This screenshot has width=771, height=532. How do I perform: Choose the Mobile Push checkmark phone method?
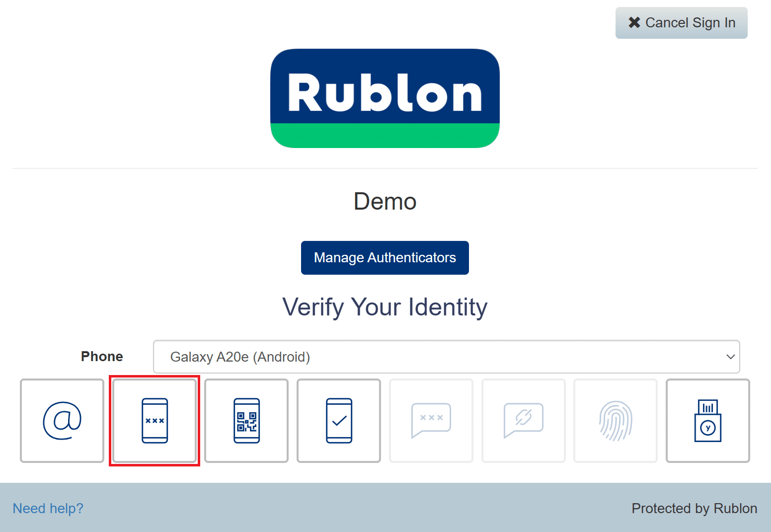[339, 421]
